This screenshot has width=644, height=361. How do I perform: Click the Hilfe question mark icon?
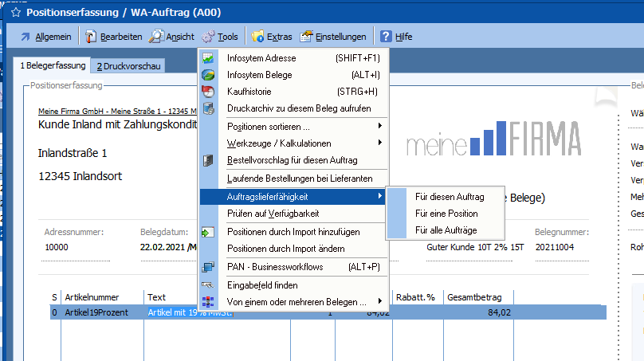(386, 37)
